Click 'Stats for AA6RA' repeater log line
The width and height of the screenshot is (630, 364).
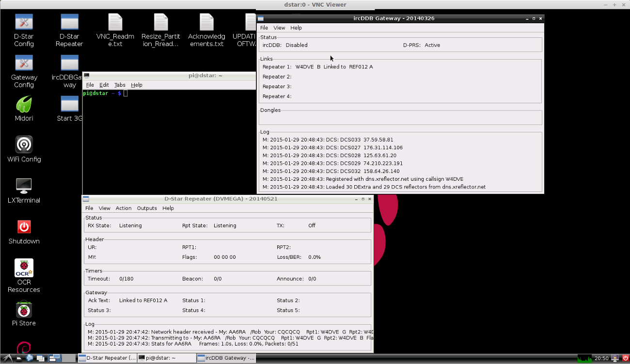[193, 344]
